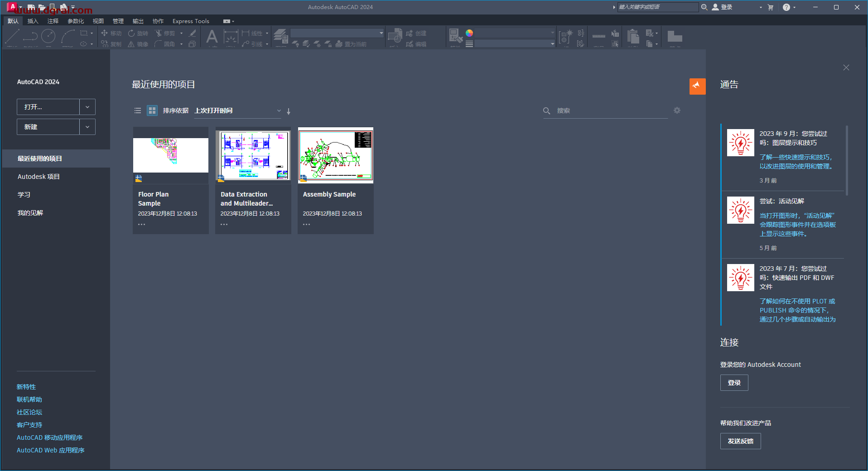Expand the 新建 (New) dropdown arrow
Image resolution: width=868 pixels, height=471 pixels.
pyautogui.click(x=87, y=127)
